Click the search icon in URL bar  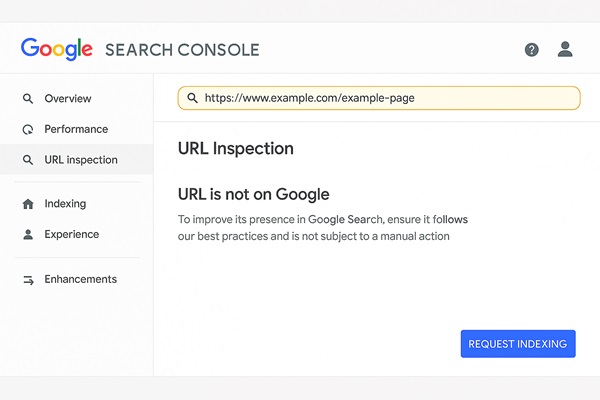click(x=190, y=98)
